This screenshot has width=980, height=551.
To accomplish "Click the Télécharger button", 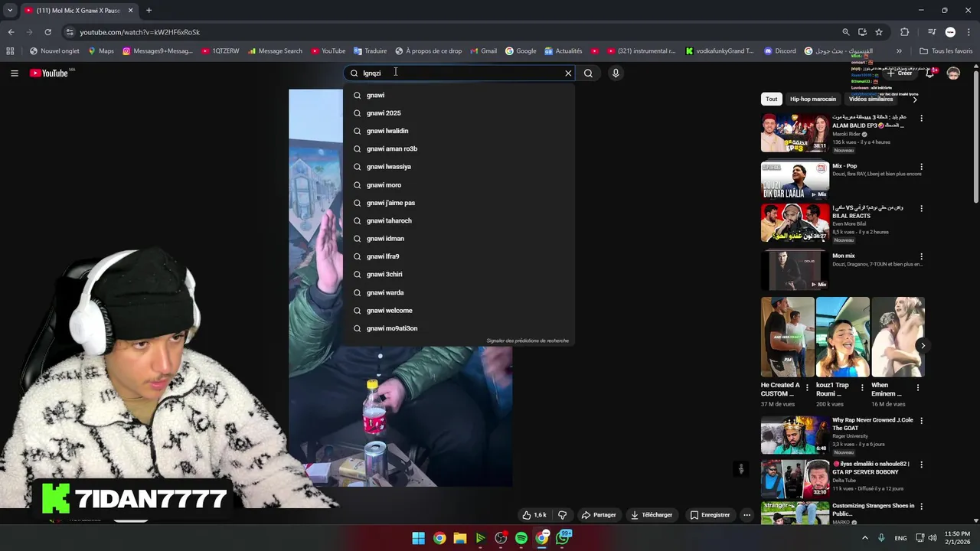I will (652, 515).
